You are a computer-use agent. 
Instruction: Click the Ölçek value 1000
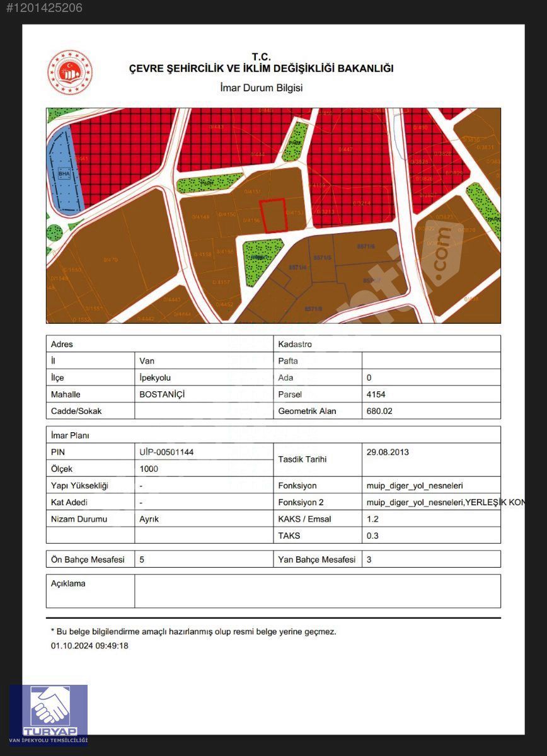pyautogui.click(x=149, y=469)
